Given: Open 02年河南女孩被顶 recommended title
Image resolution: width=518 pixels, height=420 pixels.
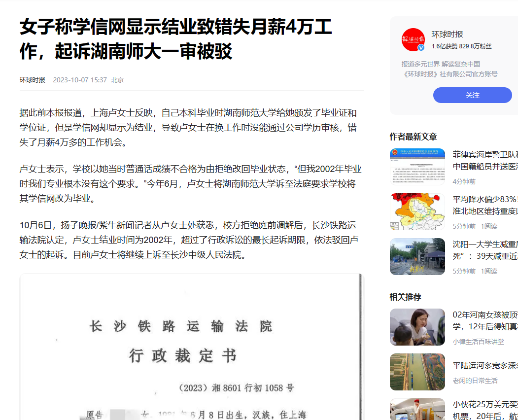Looking at the screenshot, I should [x=485, y=320].
